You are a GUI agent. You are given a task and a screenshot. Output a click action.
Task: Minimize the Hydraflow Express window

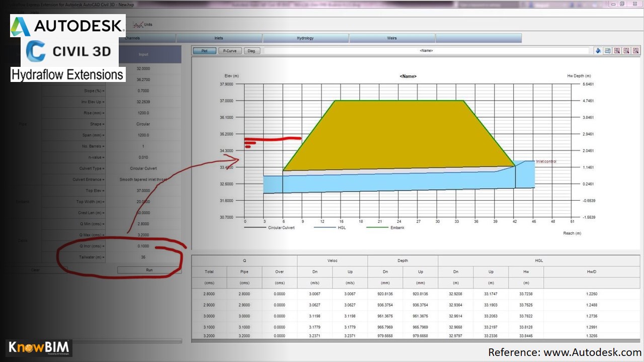point(613,4)
